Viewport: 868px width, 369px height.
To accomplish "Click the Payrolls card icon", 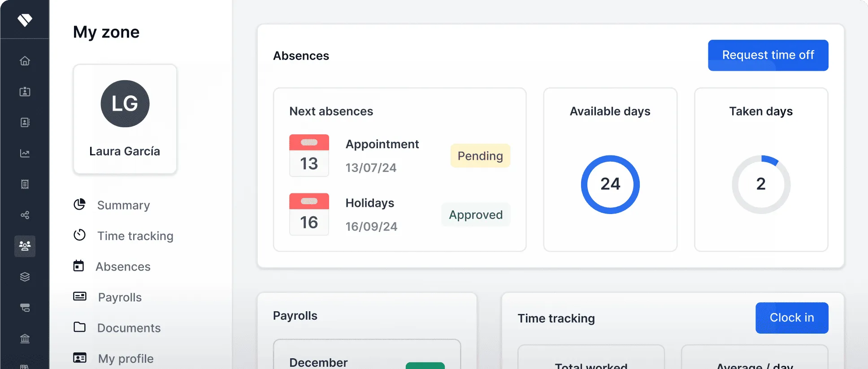I will click(80, 296).
